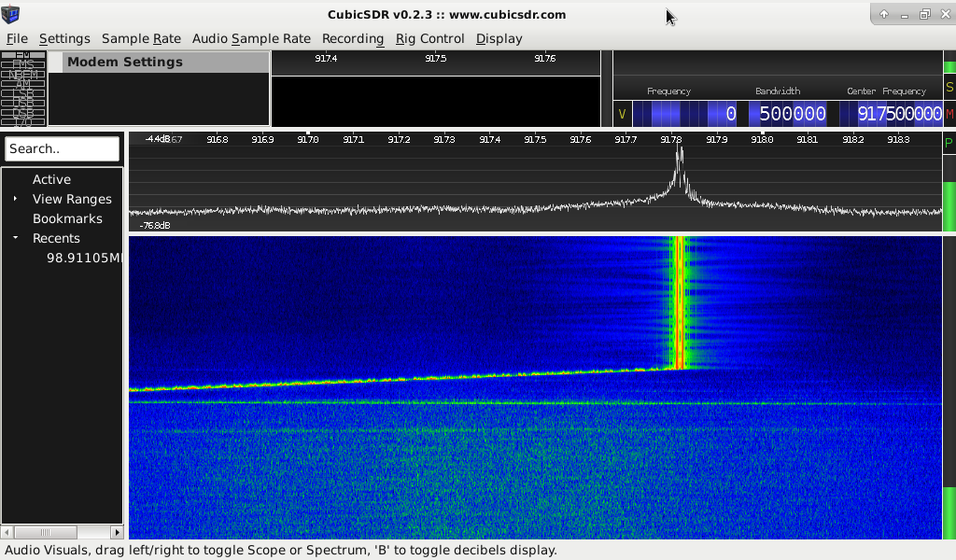This screenshot has height=560, width=956.
Task: Collapse the Recents tree node
Action: pos(15,238)
